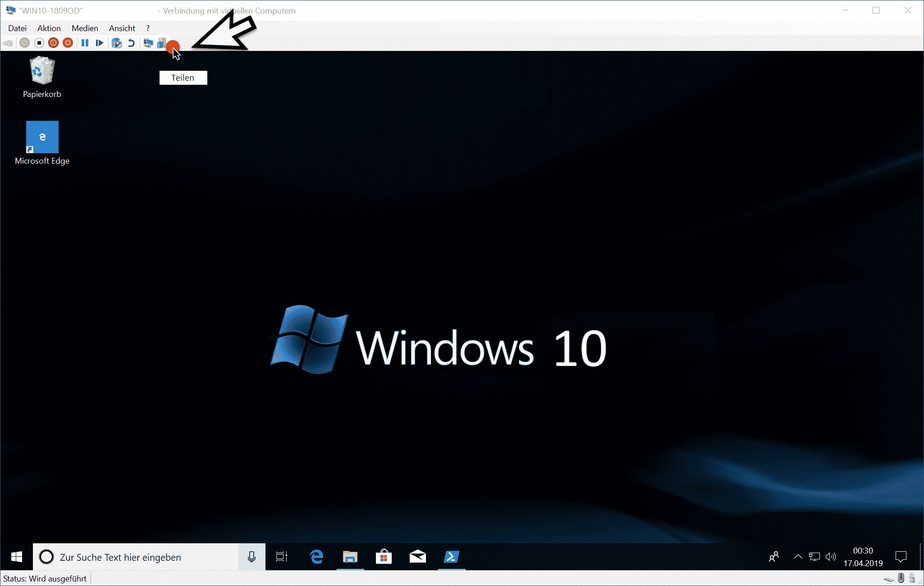Open the ? help menu
This screenshot has width=924, height=586.
[148, 28]
